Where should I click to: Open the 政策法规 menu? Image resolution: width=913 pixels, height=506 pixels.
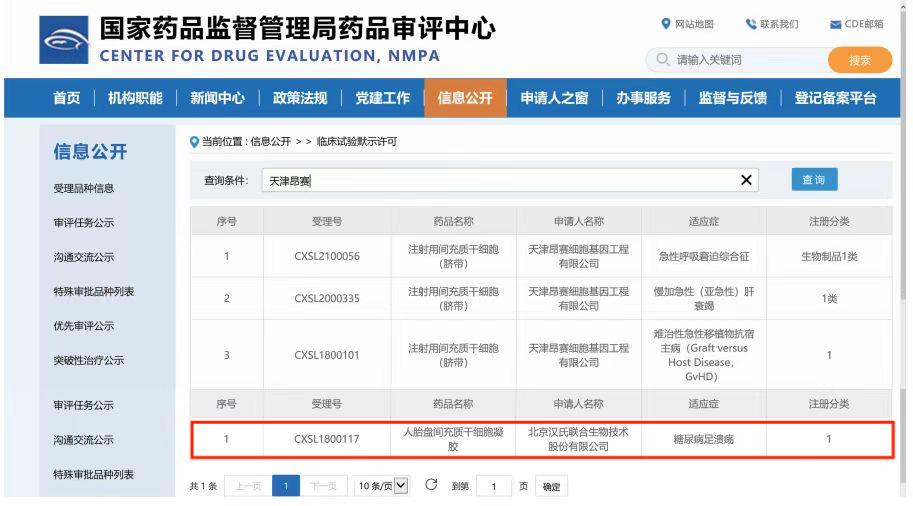click(300, 98)
